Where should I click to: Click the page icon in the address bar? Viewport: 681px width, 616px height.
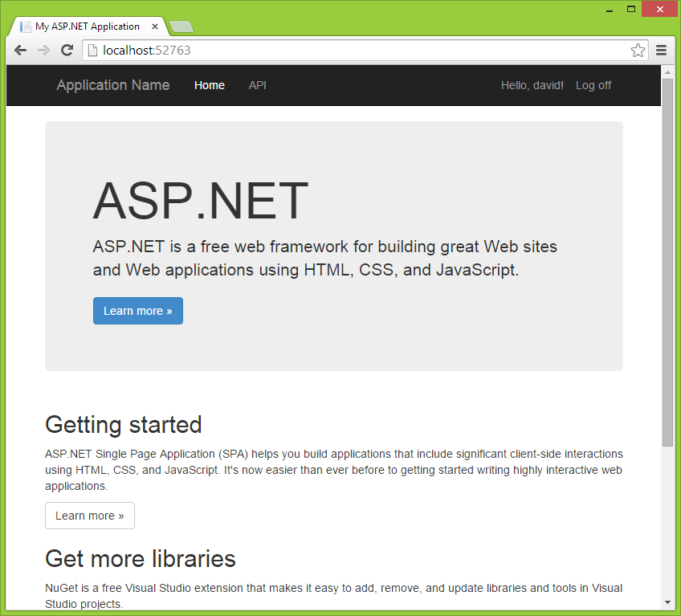tap(91, 50)
